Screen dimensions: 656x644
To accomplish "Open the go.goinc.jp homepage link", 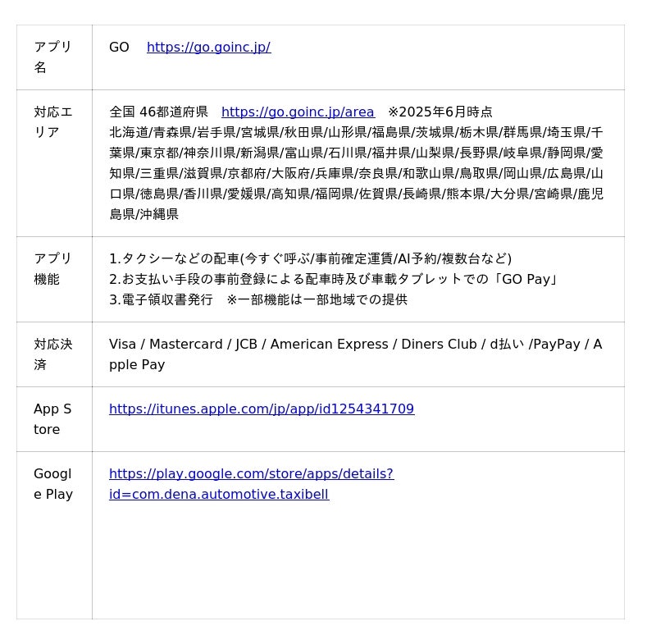I will (x=208, y=48).
